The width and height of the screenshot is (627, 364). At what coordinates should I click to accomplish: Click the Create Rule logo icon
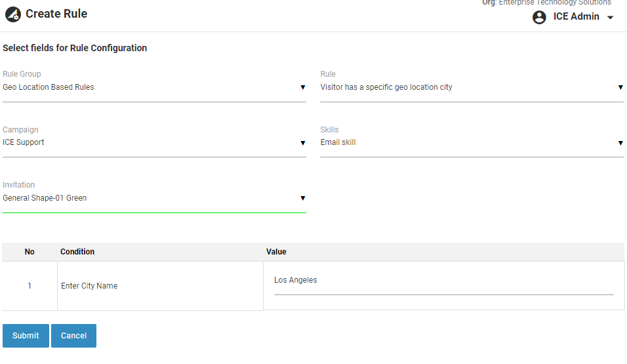[13, 14]
